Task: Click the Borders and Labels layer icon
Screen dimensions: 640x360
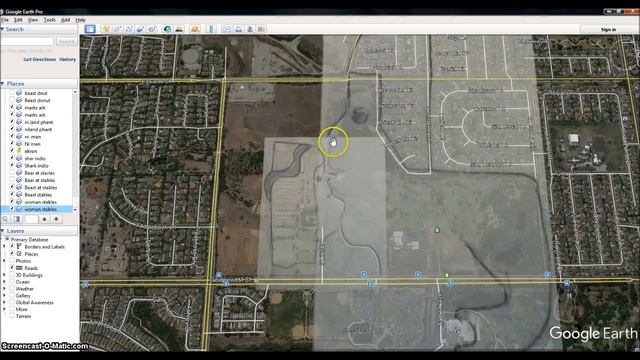Action: click(19, 247)
